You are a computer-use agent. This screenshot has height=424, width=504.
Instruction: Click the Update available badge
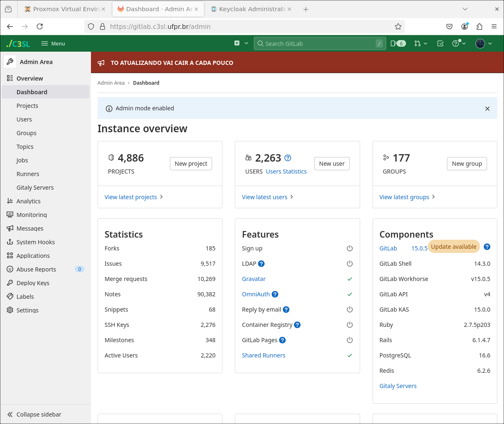point(454,247)
